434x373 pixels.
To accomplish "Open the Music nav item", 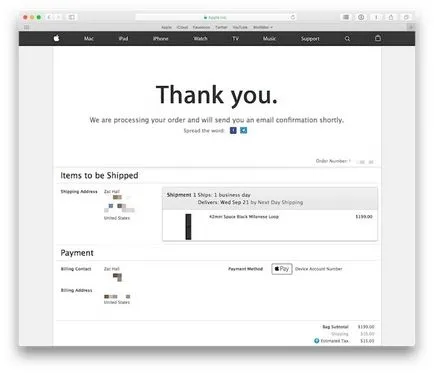I will (269, 39).
